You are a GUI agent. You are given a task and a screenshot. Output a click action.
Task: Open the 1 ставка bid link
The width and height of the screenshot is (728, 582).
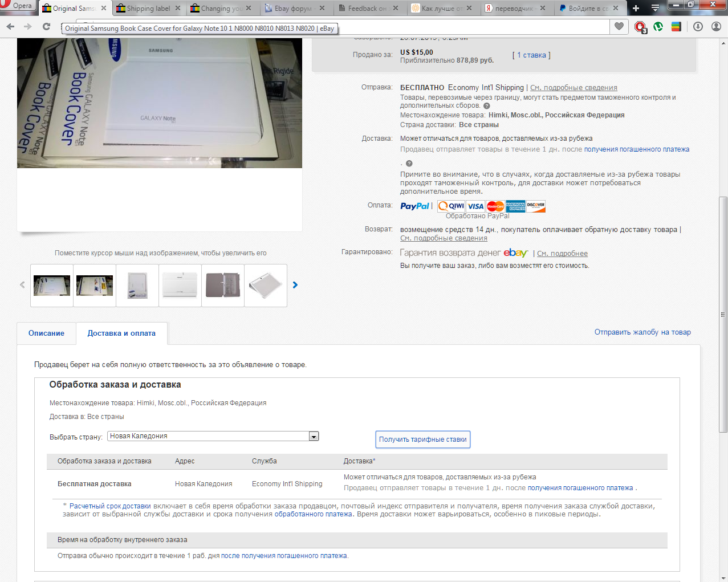pos(531,55)
